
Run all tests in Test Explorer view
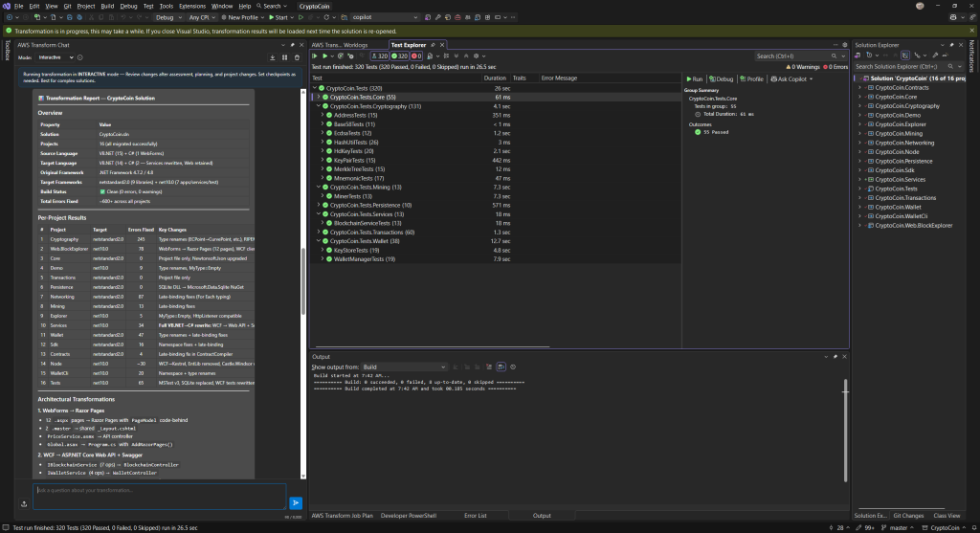coord(315,56)
